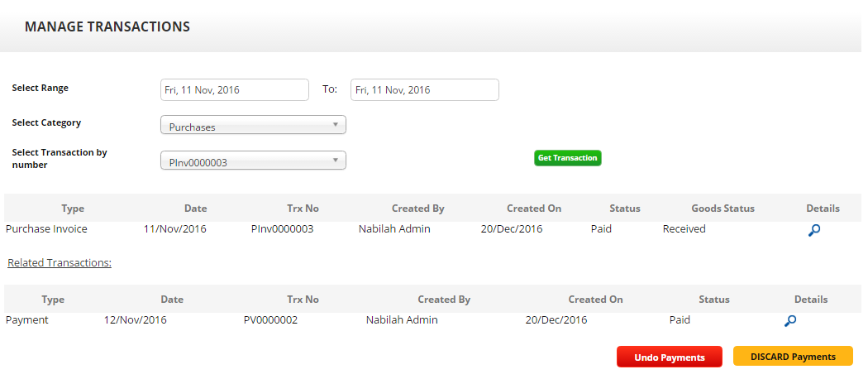Click the Get Transaction button
The width and height of the screenshot is (868, 379).
(x=567, y=158)
